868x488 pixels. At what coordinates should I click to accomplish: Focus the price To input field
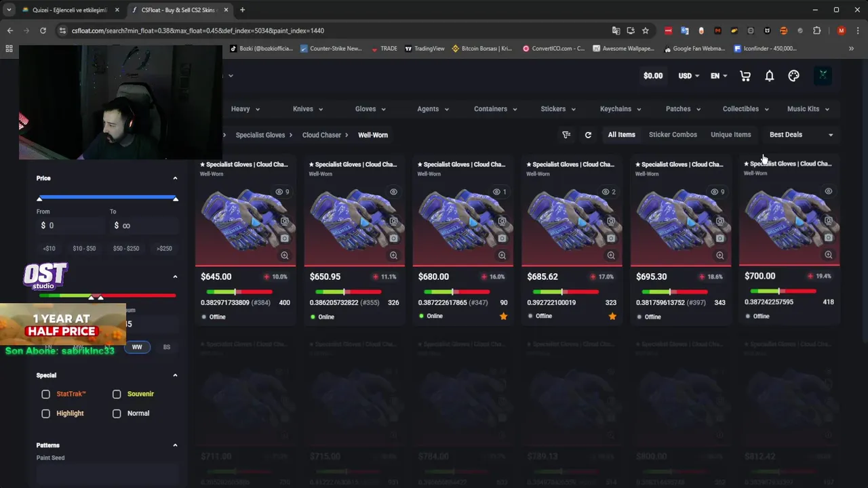tap(144, 226)
